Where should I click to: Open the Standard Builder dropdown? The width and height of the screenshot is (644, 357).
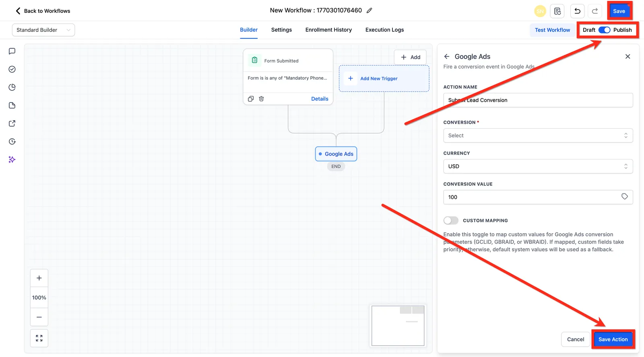click(x=43, y=30)
